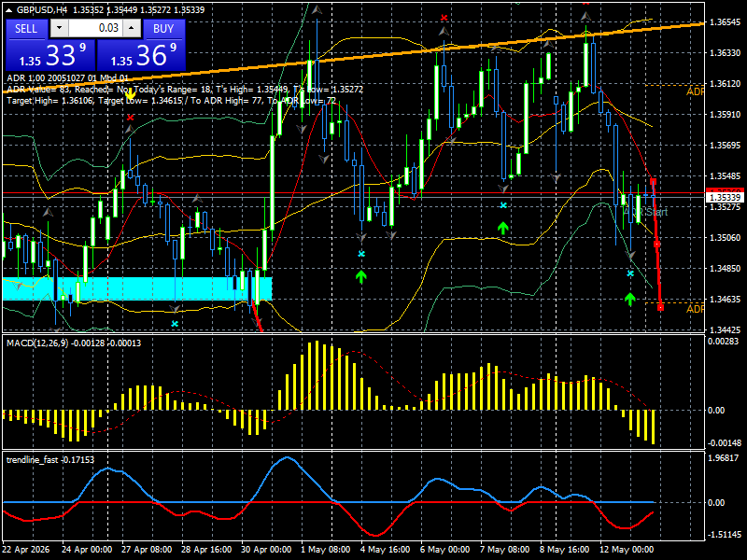Click the cyan x mark near 28 Apr low
Screen dimensions: 747x560
pos(175,324)
